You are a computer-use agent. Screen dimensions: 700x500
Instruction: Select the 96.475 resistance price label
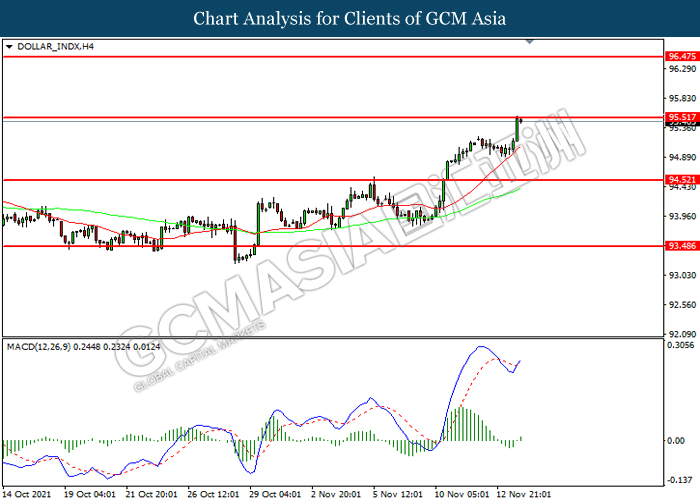(x=682, y=56)
